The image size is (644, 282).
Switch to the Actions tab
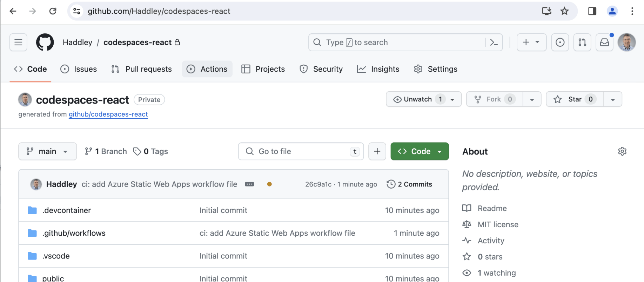point(207,69)
